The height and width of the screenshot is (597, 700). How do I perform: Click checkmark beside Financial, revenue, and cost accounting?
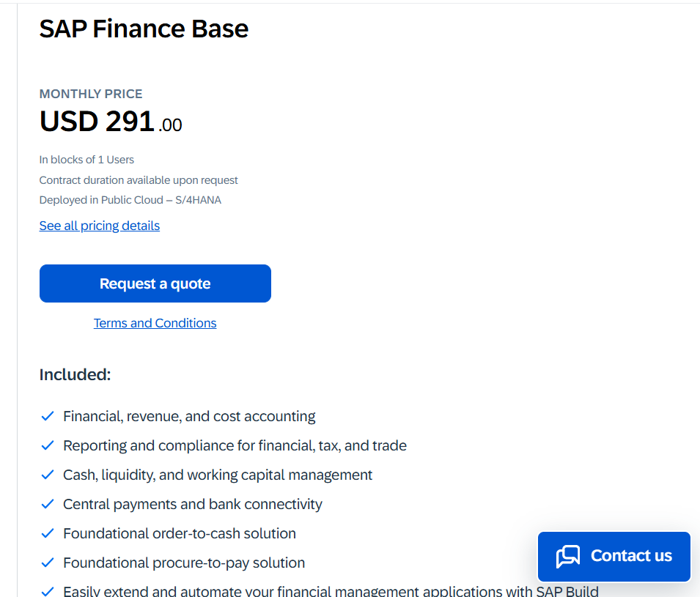click(x=48, y=416)
